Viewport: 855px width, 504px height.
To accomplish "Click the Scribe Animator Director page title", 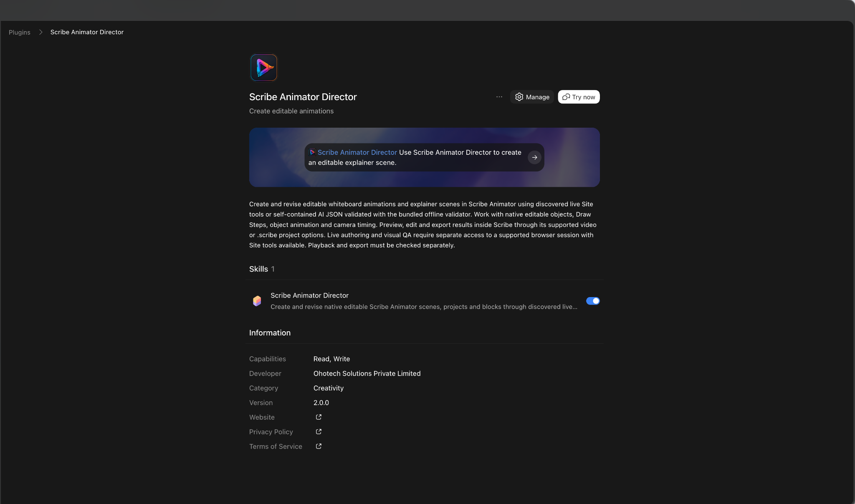I will pyautogui.click(x=303, y=97).
